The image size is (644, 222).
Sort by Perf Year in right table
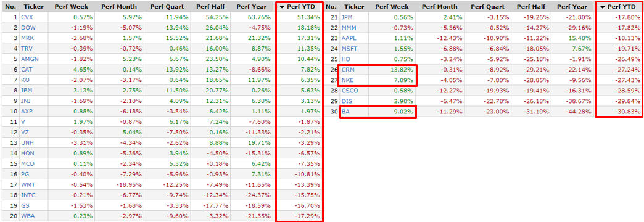[571, 7]
